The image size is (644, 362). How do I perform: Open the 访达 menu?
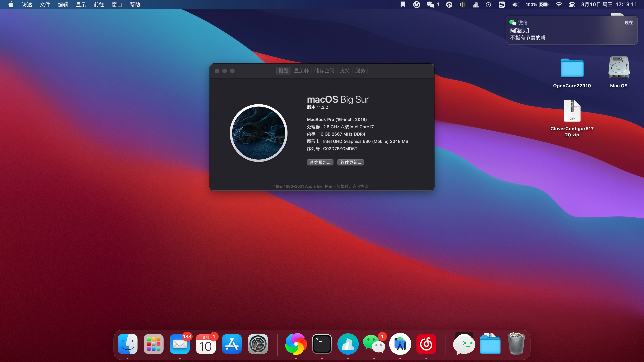point(27,4)
